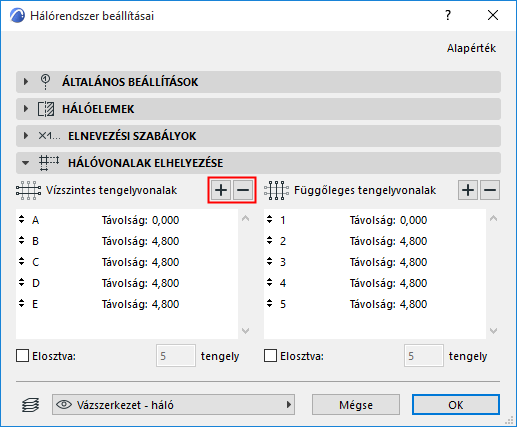Click reorder arrows for row D

pos(22,282)
